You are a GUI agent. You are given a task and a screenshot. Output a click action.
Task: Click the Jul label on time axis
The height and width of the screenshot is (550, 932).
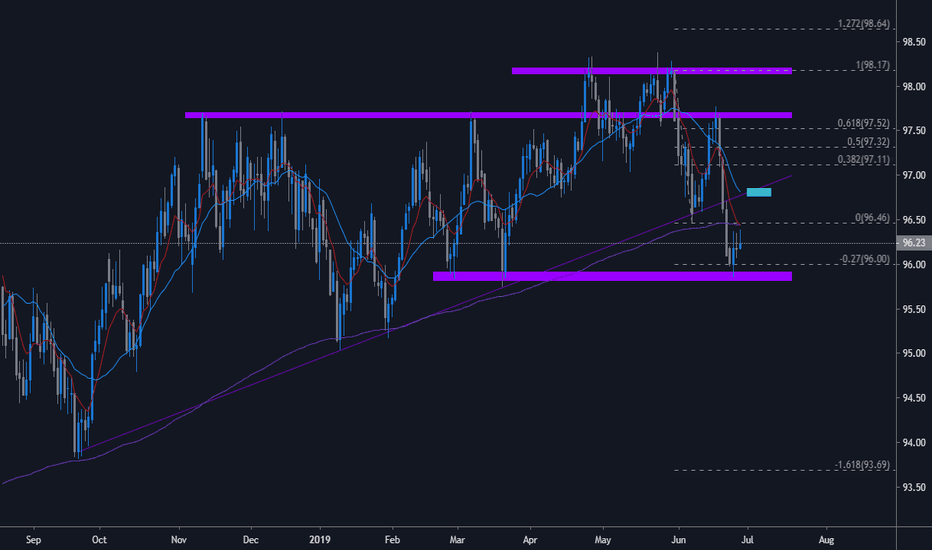[x=748, y=540]
